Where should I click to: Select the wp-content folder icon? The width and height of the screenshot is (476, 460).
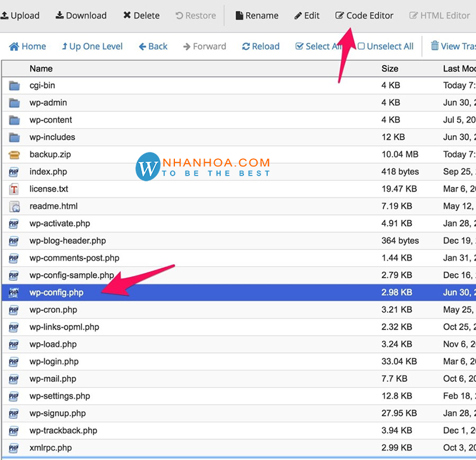point(14,120)
